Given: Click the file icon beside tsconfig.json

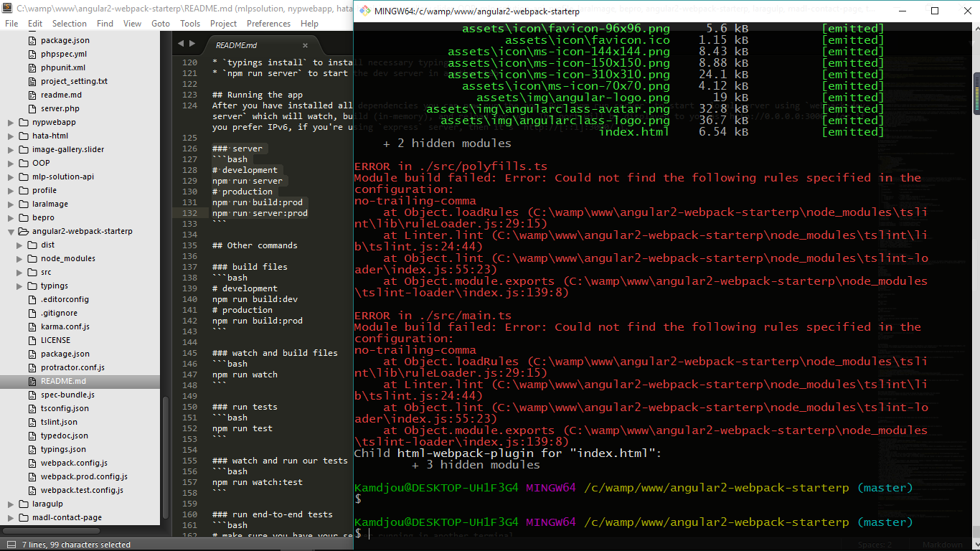Looking at the screenshot, I should tap(32, 408).
